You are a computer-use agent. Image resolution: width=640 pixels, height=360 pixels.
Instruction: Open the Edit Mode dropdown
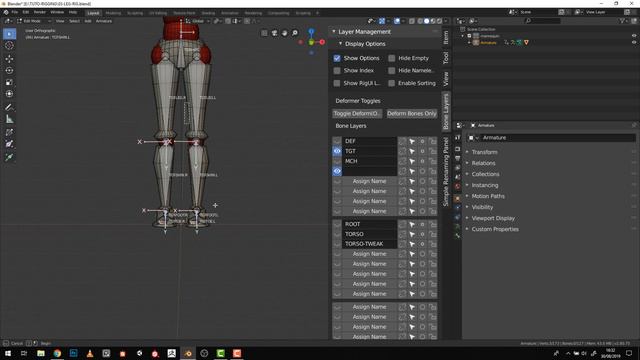[34, 21]
